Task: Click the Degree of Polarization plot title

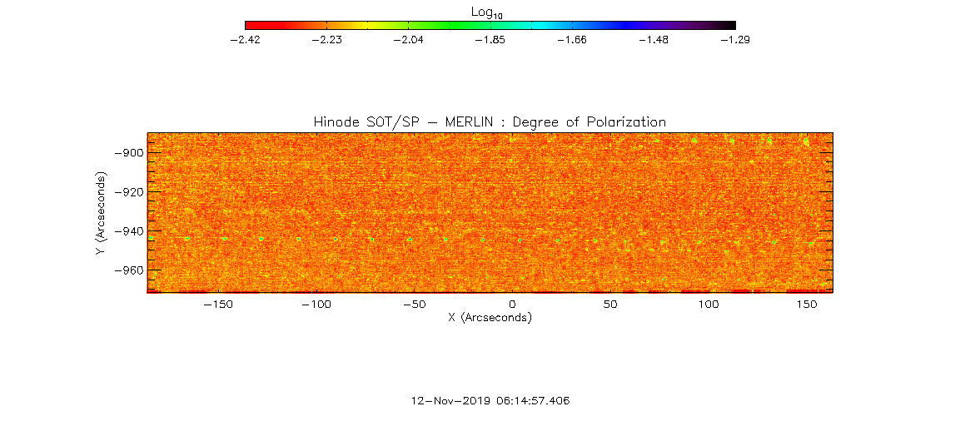Action: [490, 121]
